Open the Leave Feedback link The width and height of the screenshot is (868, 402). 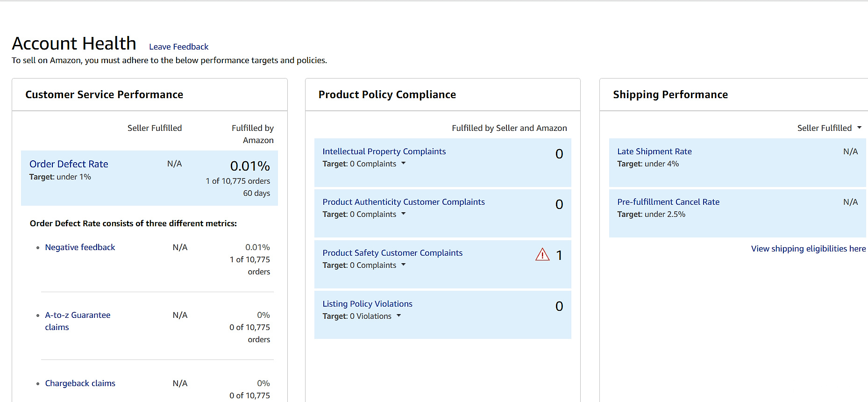point(178,47)
